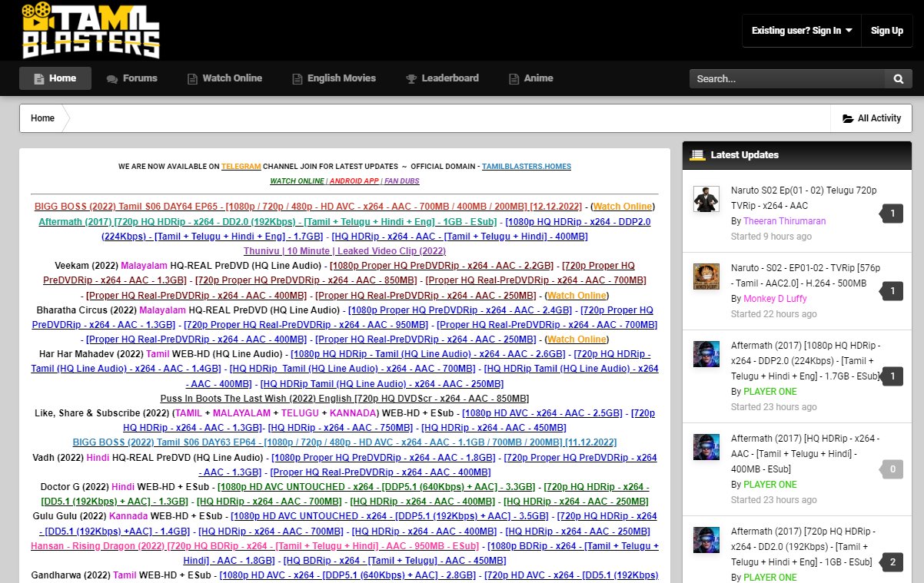Open the Watch Online tab
This screenshot has height=583, width=924.
point(224,78)
